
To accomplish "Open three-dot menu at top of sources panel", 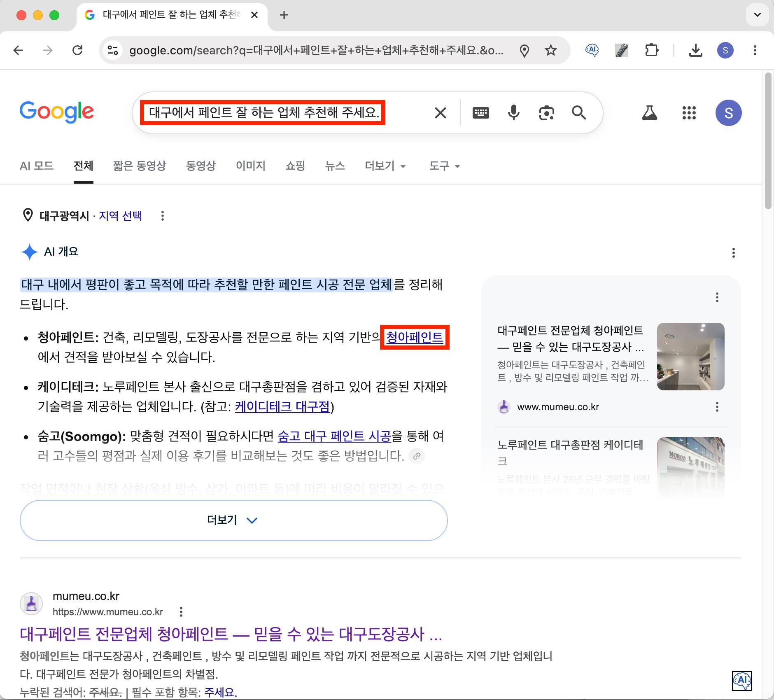I will coord(717,297).
